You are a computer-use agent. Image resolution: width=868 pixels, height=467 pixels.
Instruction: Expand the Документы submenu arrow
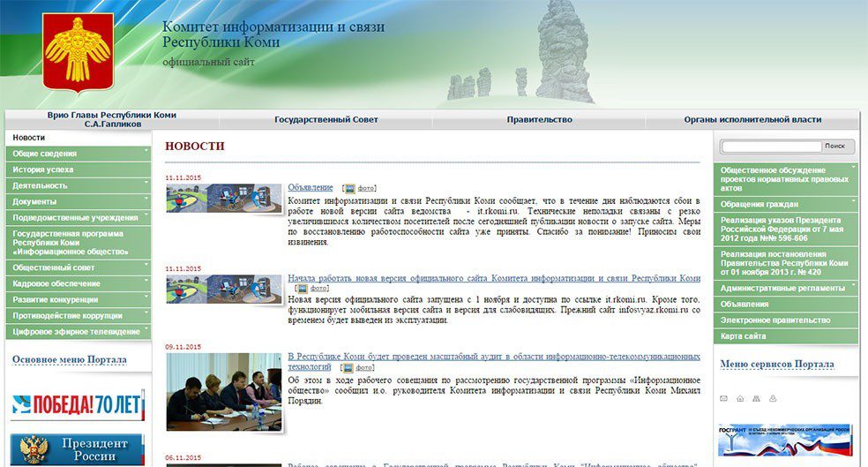(x=146, y=199)
